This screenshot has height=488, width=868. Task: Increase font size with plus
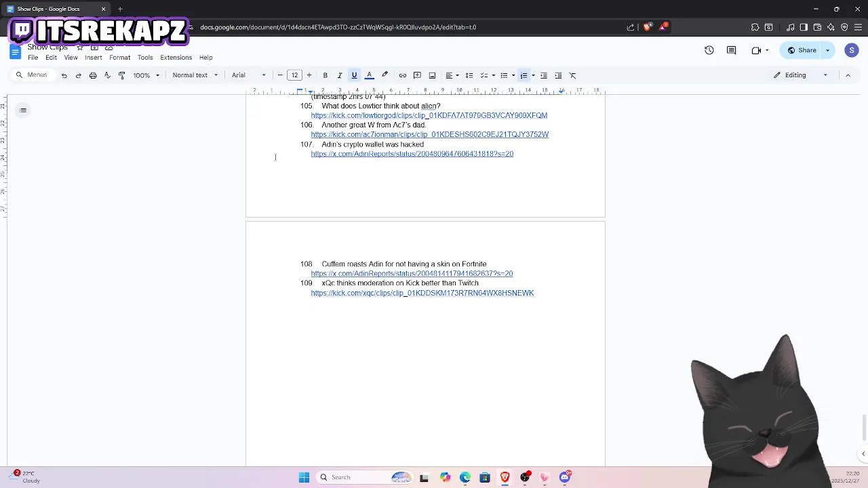(309, 75)
